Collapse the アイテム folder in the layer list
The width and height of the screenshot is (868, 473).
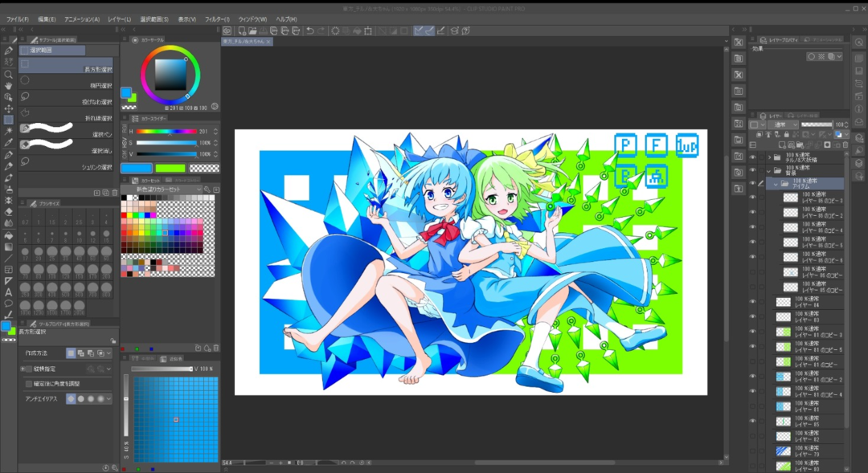point(776,183)
